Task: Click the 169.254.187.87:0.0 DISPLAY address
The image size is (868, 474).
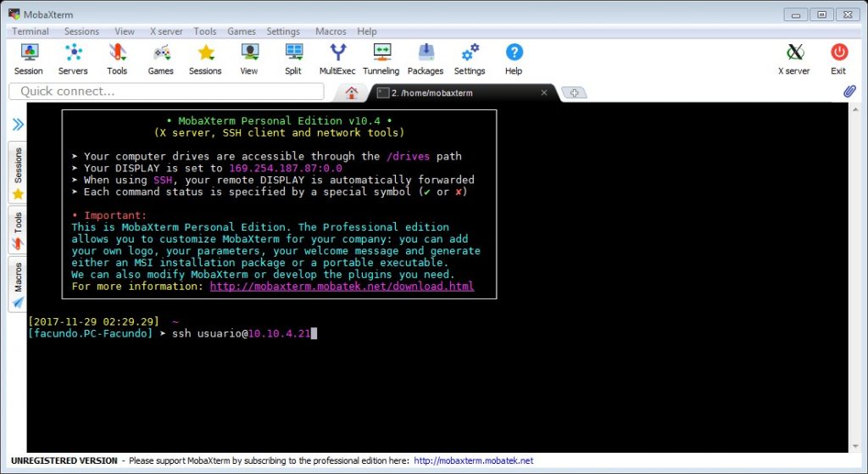Action: [x=286, y=168]
